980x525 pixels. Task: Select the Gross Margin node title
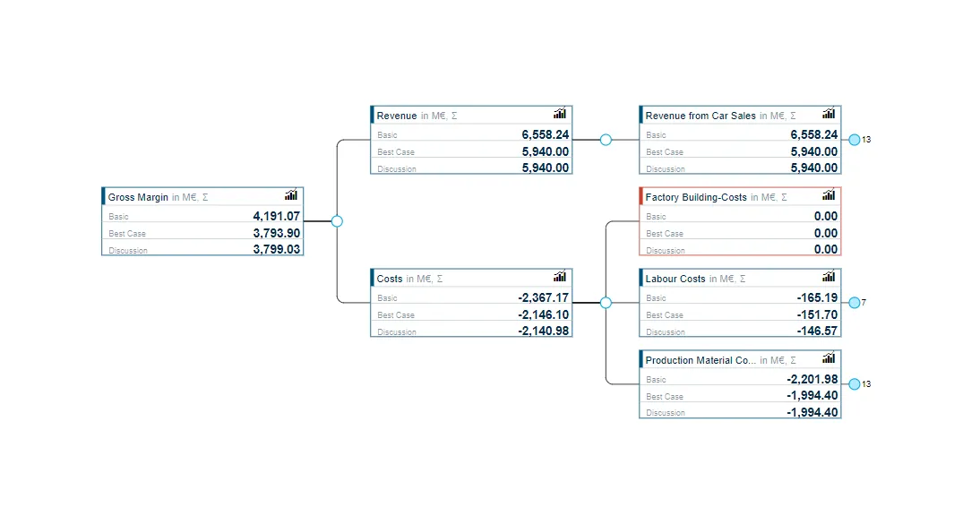click(138, 197)
